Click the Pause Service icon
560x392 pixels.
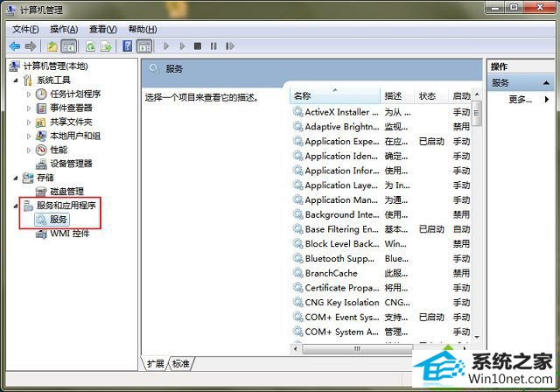click(213, 46)
